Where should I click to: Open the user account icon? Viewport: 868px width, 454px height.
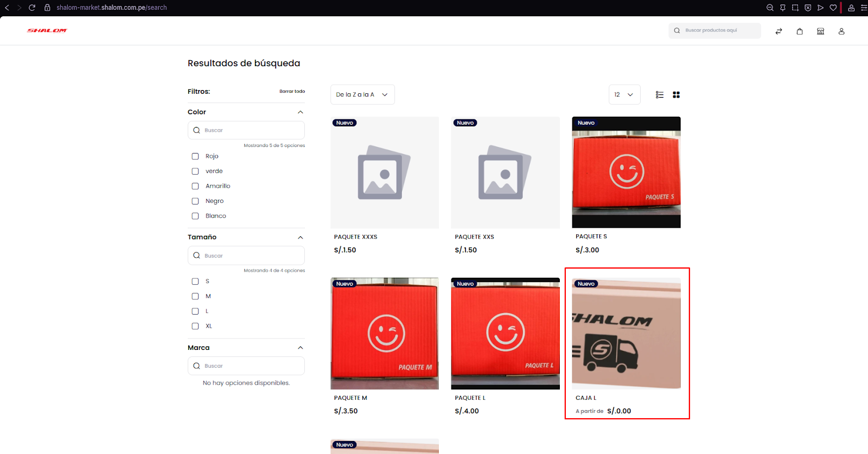[x=841, y=31]
